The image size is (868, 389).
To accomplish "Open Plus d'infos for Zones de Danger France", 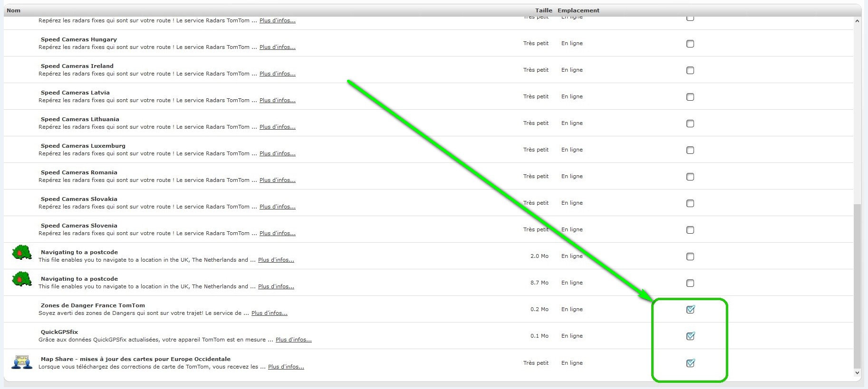I will click(x=270, y=313).
